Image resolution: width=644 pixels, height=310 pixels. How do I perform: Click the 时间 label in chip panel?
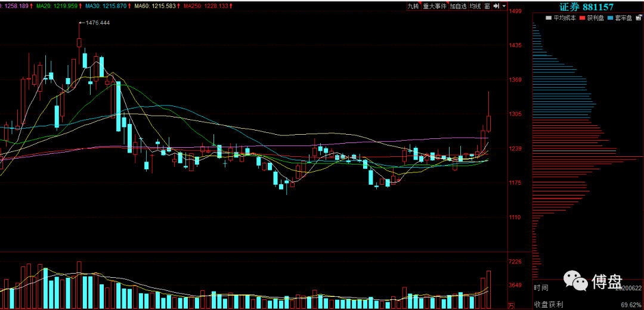coord(540,288)
